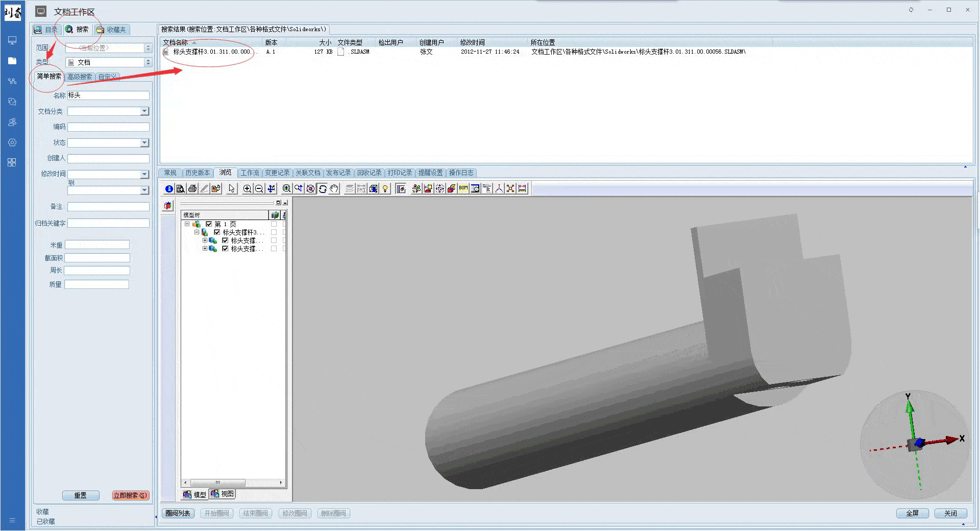Tick the right-column box on the 第 1 页 row
The height and width of the screenshot is (531, 980).
click(x=274, y=224)
